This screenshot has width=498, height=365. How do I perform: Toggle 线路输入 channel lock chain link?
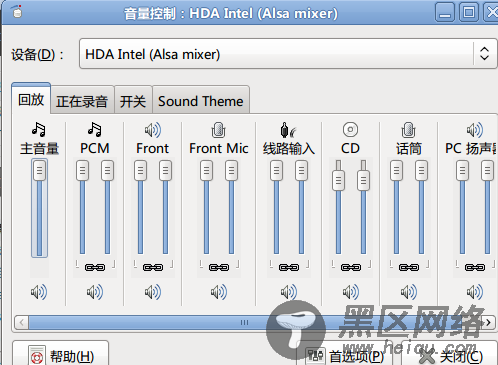tap(289, 267)
